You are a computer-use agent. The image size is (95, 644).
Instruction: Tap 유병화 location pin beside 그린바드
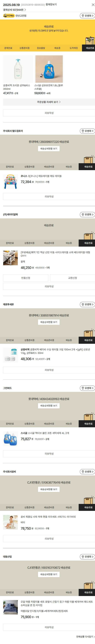pyautogui.click(x=87, y=388)
